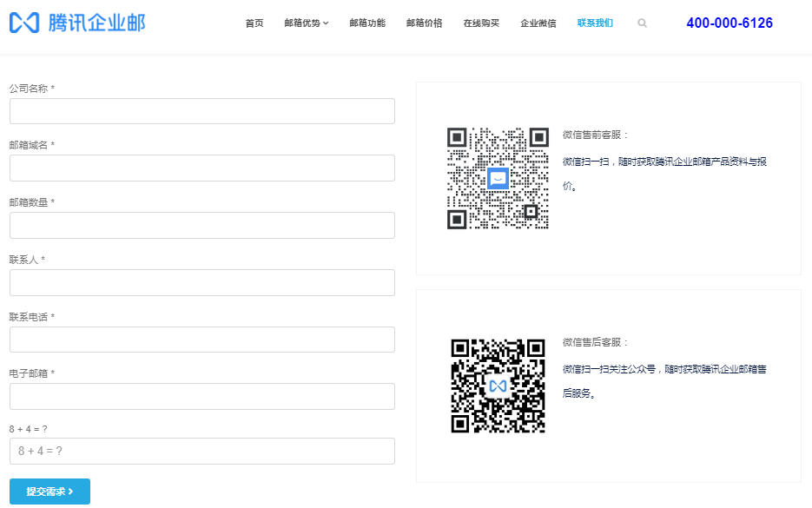Select 联系我们 in the navigation
Image resolution: width=812 pixels, height=508 pixels.
(x=595, y=23)
